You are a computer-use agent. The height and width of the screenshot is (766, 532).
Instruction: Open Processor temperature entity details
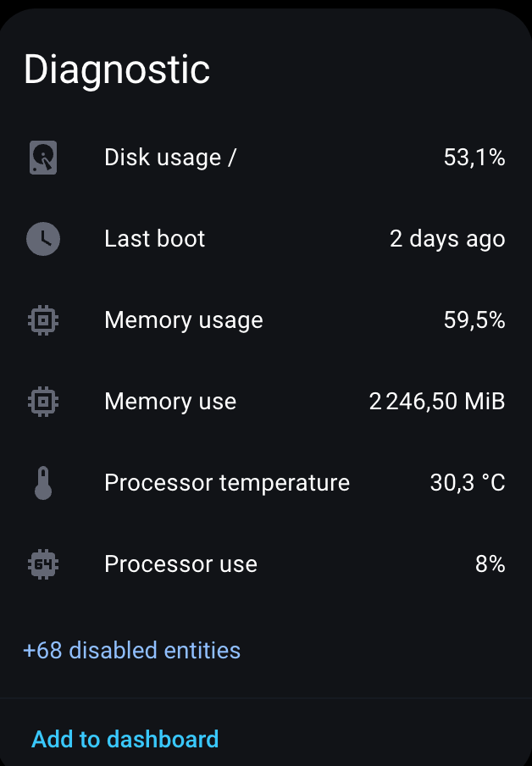pyautogui.click(x=226, y=483)
